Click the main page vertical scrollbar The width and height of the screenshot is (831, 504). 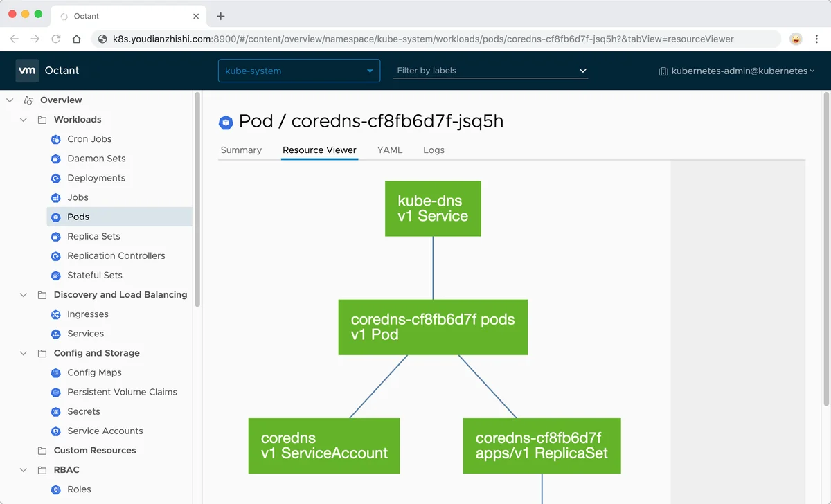coord(826,249)
